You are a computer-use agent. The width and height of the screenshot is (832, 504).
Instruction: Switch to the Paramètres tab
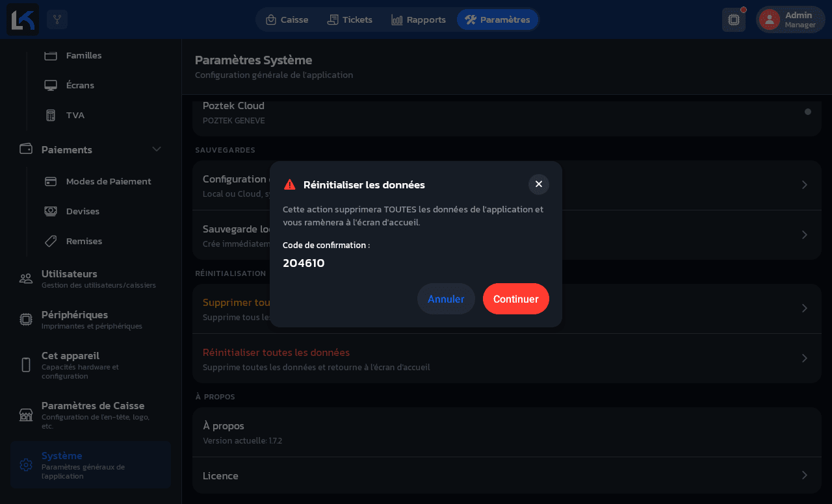tap(497, 19)
